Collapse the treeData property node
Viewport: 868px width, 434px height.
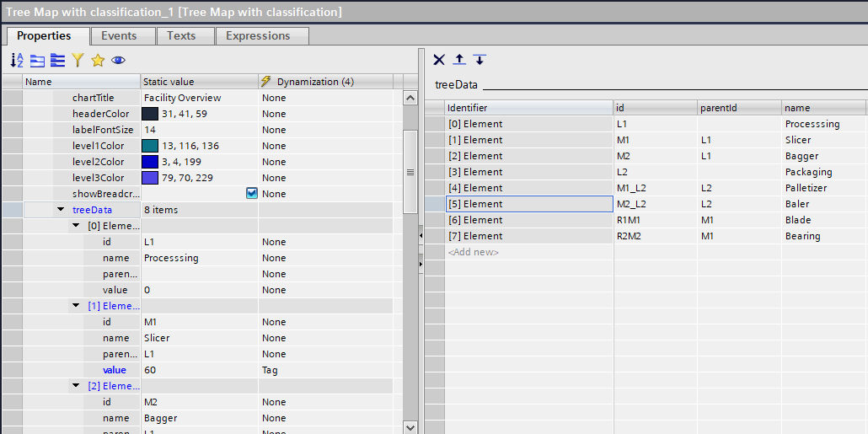pos(61,210)
